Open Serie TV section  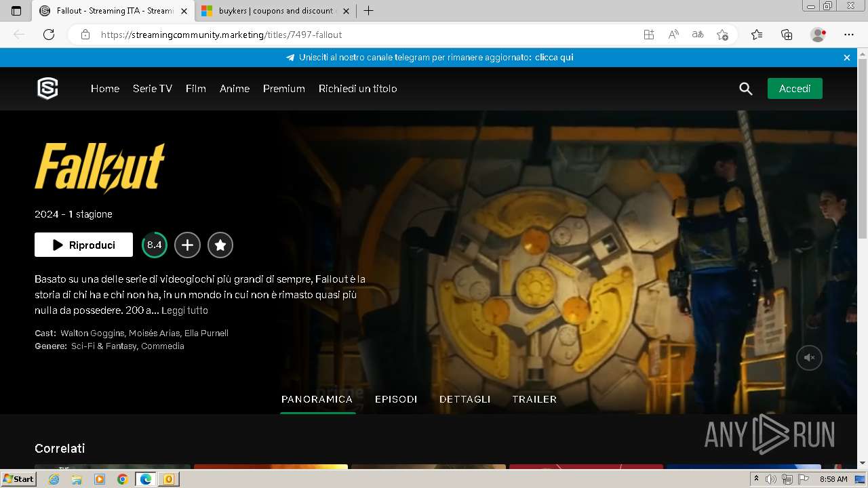(153, 89)
